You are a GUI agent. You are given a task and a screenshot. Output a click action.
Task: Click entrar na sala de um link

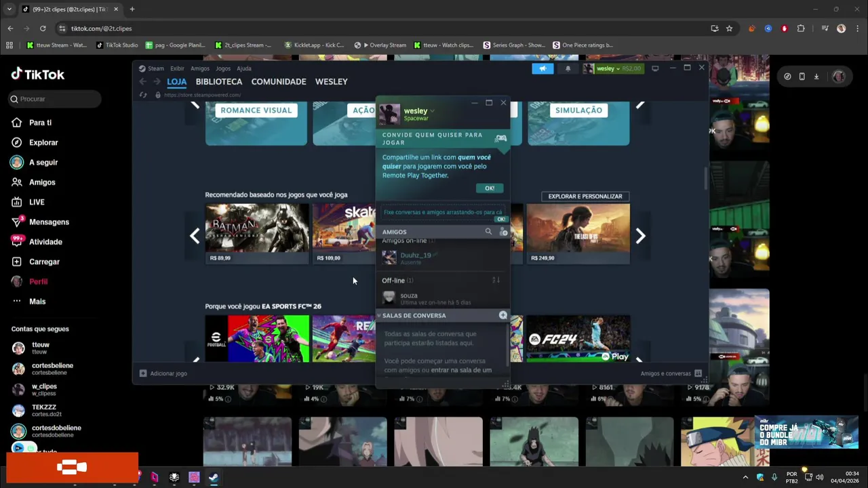461,370
